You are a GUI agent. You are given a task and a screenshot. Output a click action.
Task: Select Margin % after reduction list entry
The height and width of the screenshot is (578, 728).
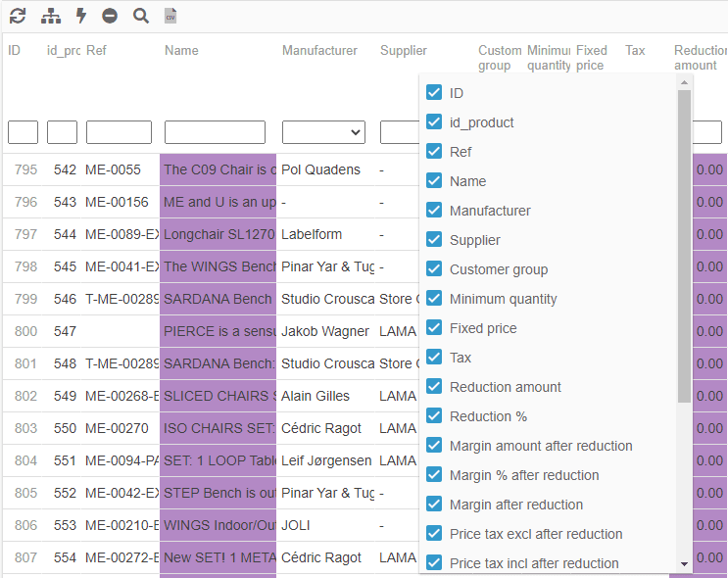point(523,475)
